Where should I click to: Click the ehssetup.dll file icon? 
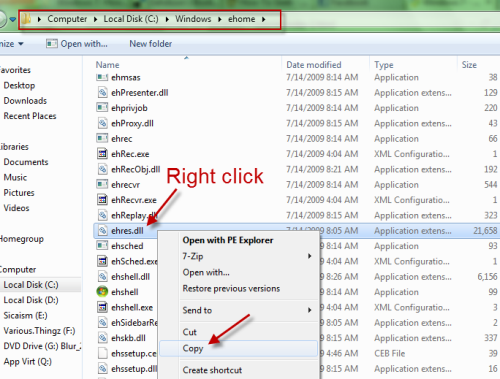pyautogui.click(x=102, y=368)
